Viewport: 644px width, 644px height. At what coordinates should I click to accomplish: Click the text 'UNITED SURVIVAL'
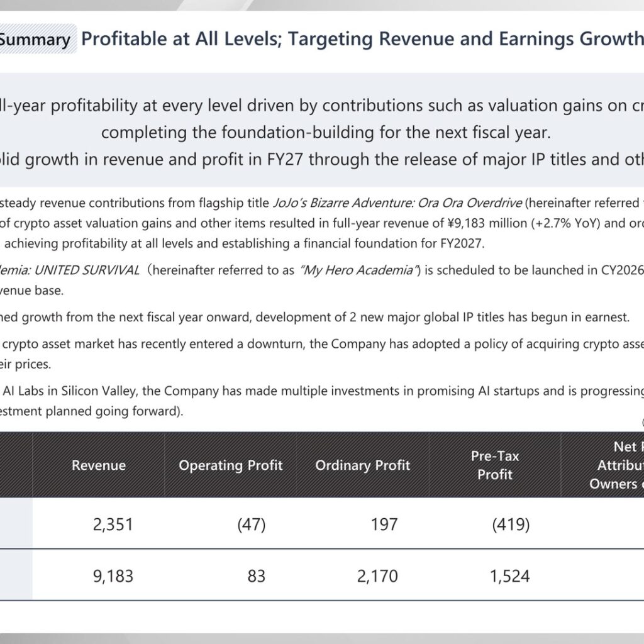click(87, 270)
